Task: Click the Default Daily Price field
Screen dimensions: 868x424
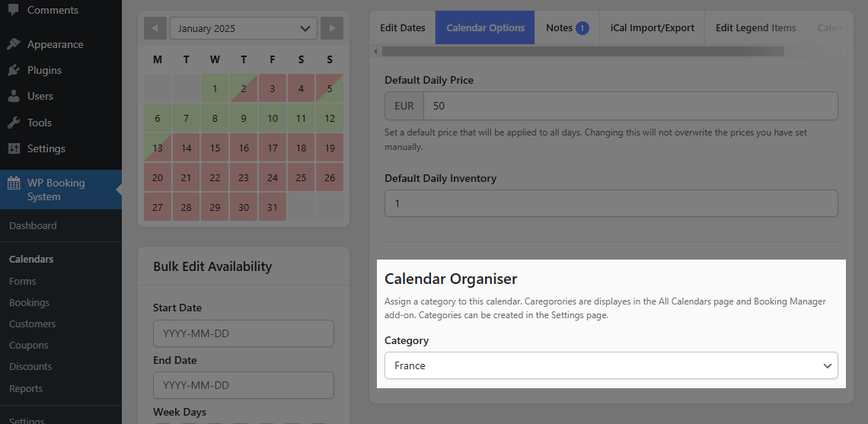Action: point(630,106)
